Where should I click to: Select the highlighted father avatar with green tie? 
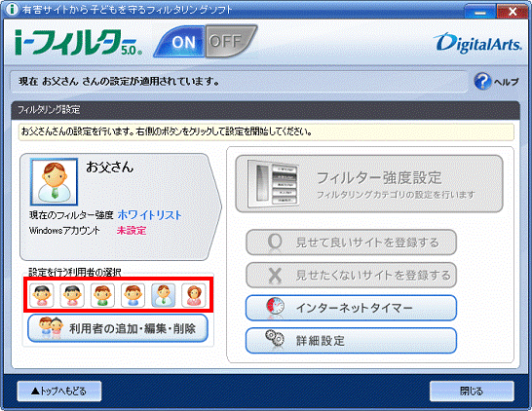pyautogui.click(x=163, y=295)
